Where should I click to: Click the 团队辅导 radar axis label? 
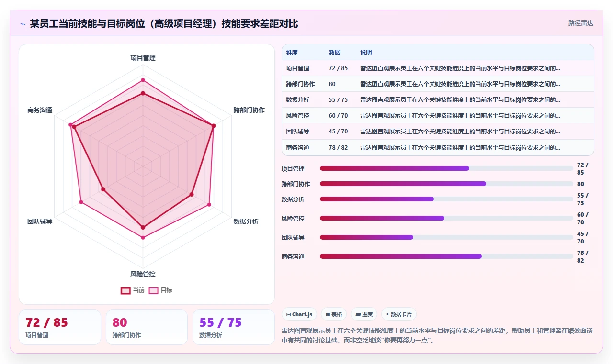click(40, 221)
